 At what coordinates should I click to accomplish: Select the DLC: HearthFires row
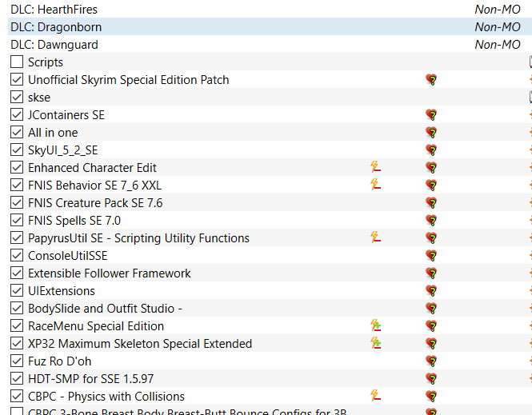[x=270, y=9]
